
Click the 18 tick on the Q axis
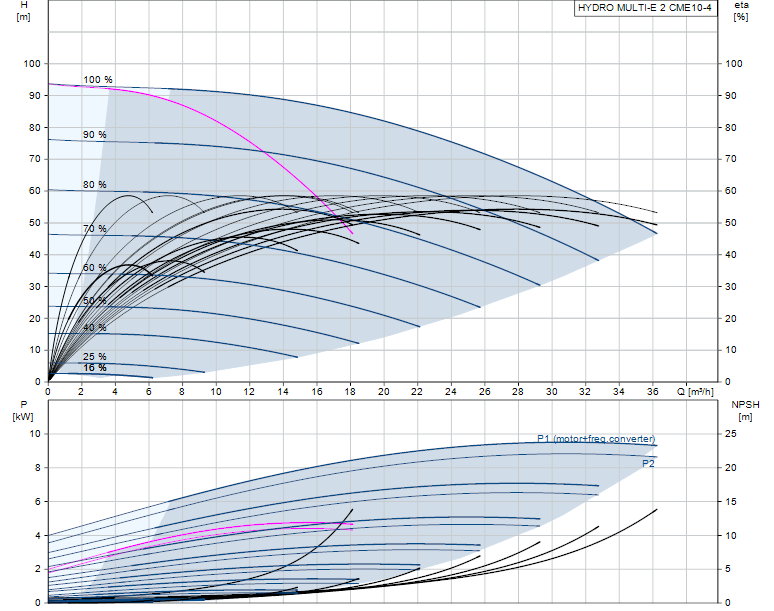click(350, 392)
